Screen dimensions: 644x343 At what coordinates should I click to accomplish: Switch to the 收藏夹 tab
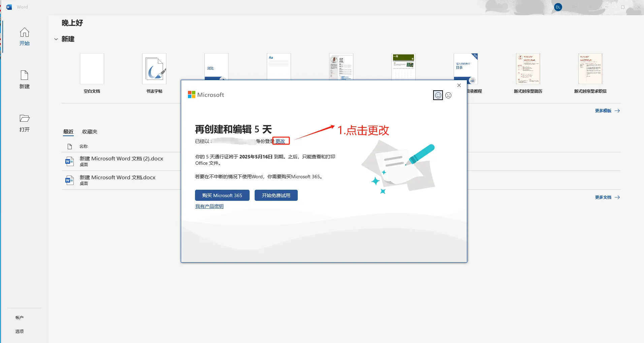90,132
